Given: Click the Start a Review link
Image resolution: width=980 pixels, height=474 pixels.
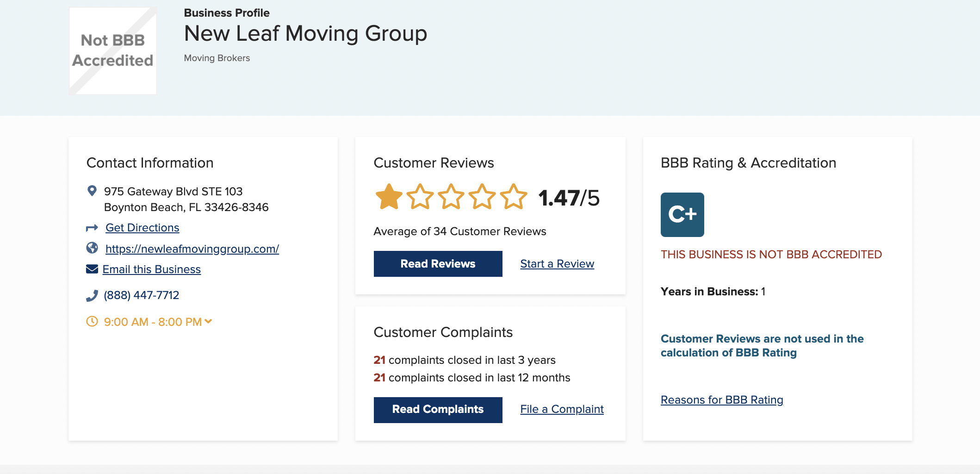Looking at the screenshot, I should click(557, 264).
